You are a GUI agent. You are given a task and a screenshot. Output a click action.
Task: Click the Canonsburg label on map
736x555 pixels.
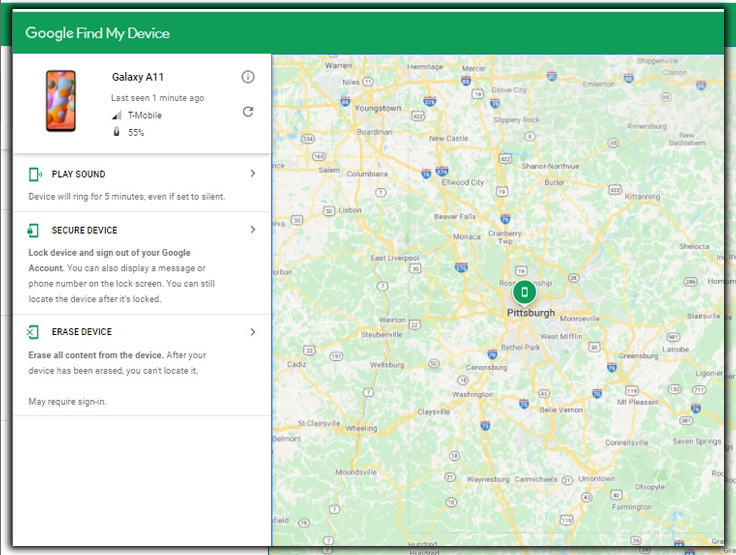tap(486, 367)
